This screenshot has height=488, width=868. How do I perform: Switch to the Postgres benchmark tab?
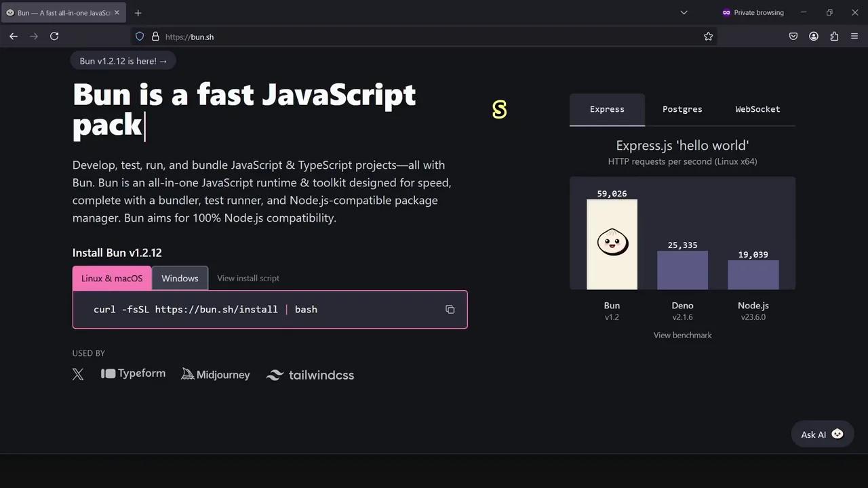click(682, 109)
